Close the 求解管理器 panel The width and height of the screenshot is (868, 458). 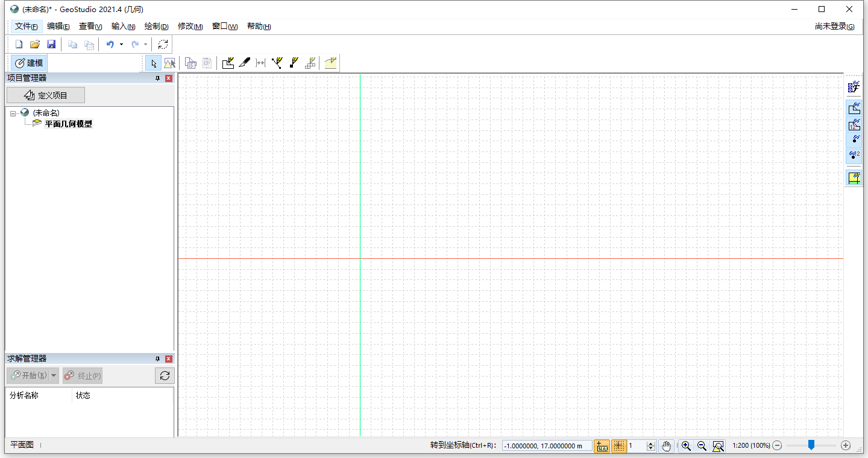tap(169, 359)
